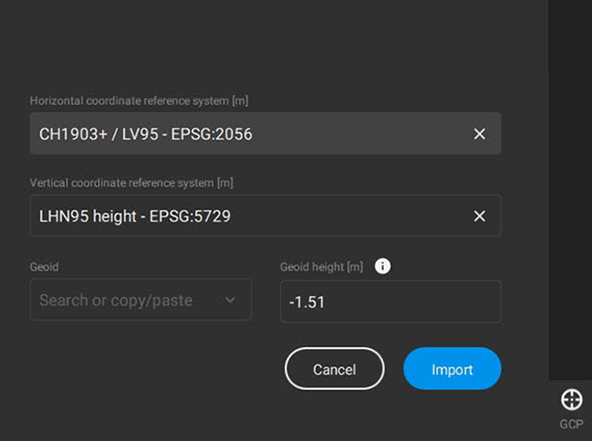Click the Vertical coordinate reference system label
592x441 pixels.
131,183
